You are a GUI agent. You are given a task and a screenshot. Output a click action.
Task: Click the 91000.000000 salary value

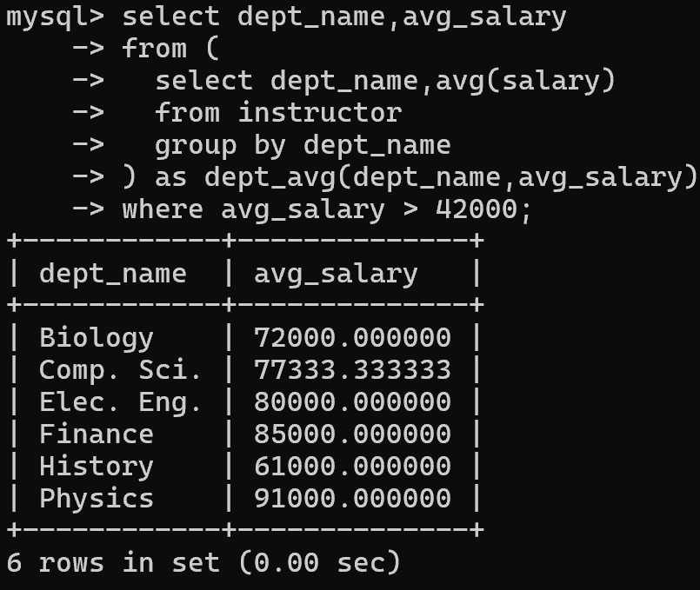(352, 499)
